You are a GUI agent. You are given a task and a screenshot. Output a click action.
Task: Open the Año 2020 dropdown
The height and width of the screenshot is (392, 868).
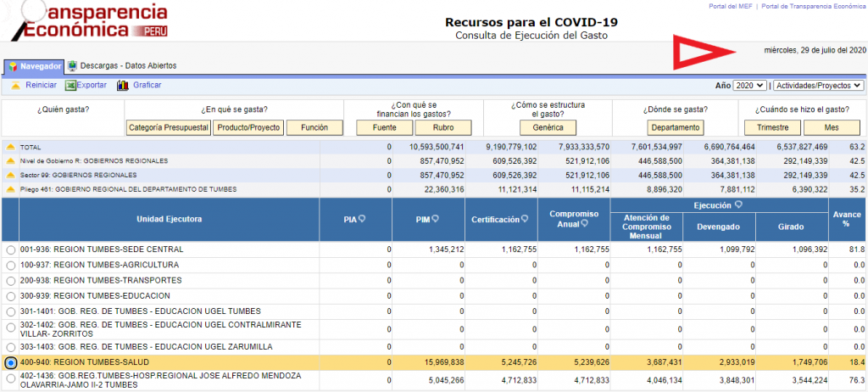point(750,86)
